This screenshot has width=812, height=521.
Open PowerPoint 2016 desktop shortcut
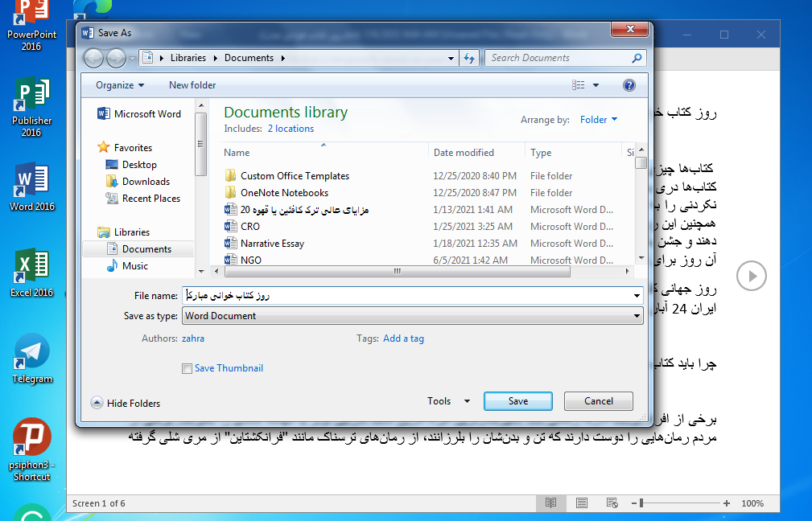(31, 26)
